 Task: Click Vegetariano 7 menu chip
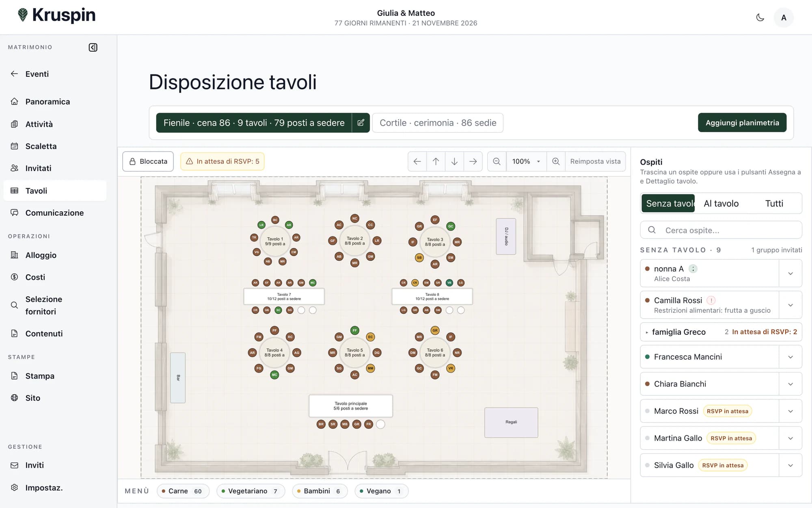(251, 491)
